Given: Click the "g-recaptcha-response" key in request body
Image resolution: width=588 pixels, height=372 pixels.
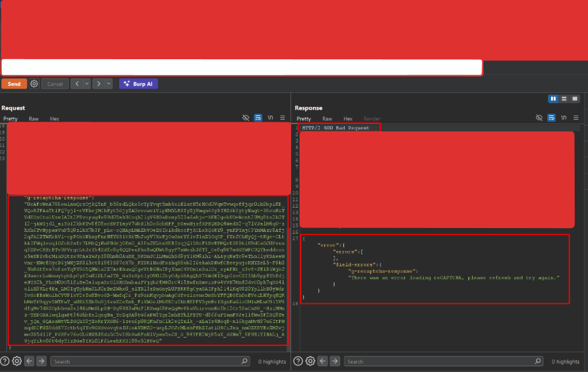Looking at the screenshot, I should pyautogui.click(x=59, y=197).
